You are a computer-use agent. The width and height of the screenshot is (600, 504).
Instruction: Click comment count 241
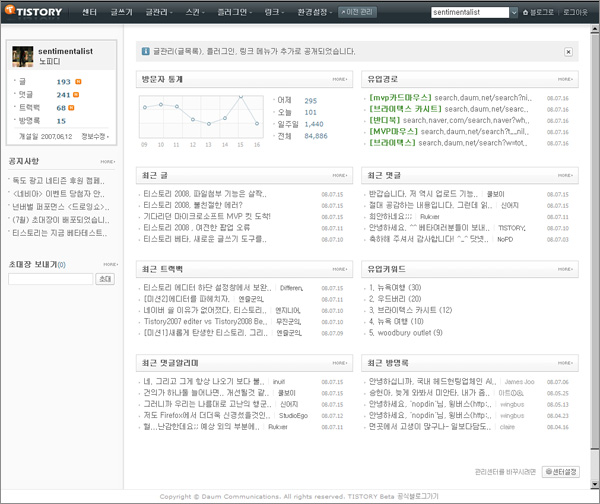pos(64,95)
